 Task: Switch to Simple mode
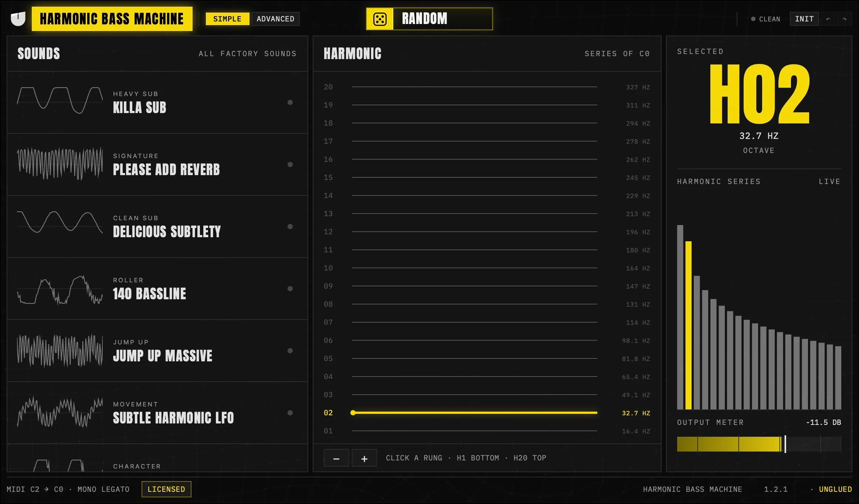227,19
